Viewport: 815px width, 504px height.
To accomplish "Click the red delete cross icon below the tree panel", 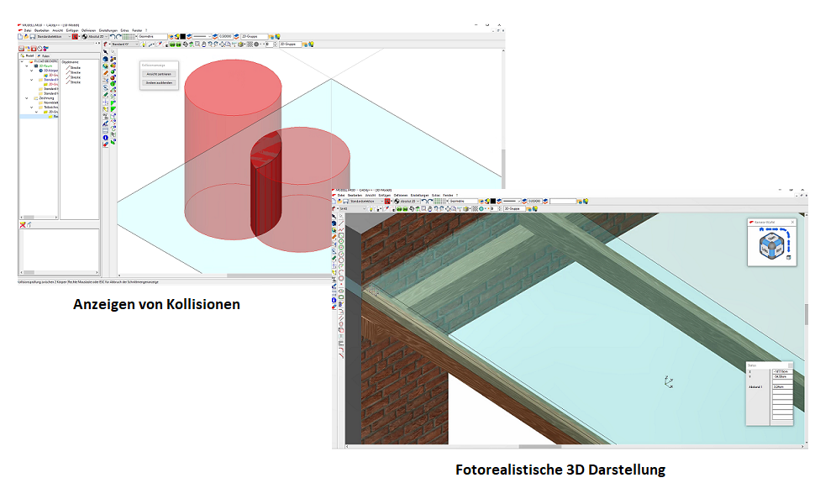I will point(23,224).
